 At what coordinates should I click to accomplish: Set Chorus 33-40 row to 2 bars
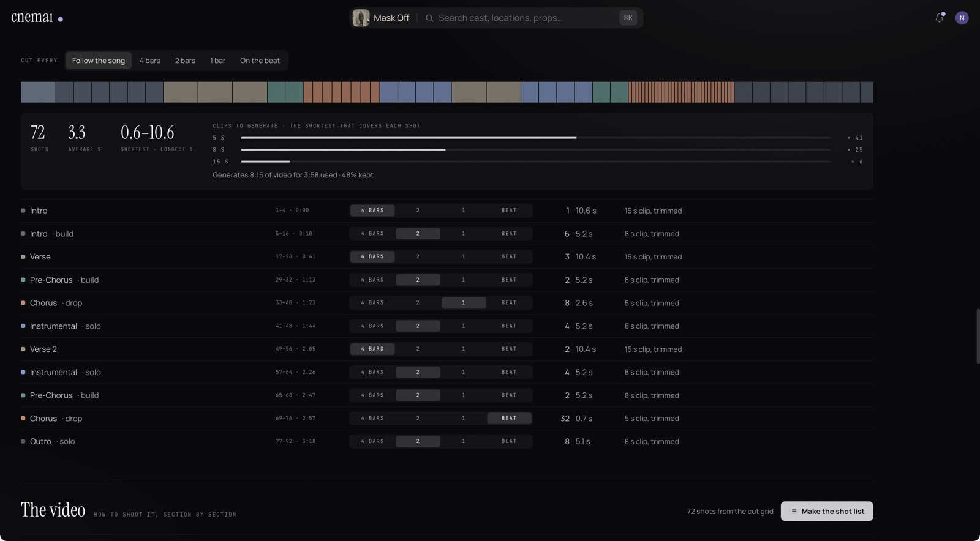pos(418,303)
